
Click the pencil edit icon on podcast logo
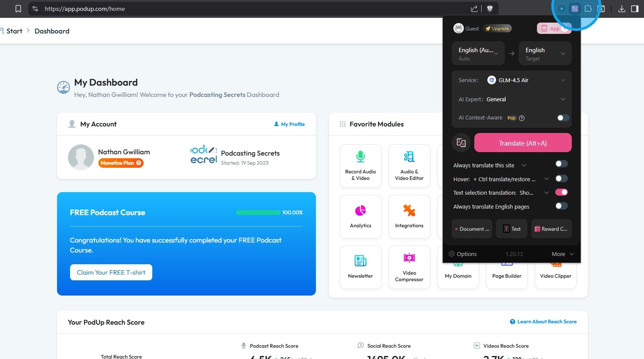coord(211,150)
